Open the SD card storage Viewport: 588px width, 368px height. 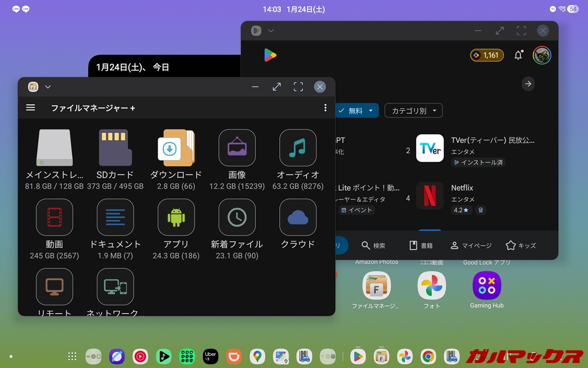[x=115, y=148]
